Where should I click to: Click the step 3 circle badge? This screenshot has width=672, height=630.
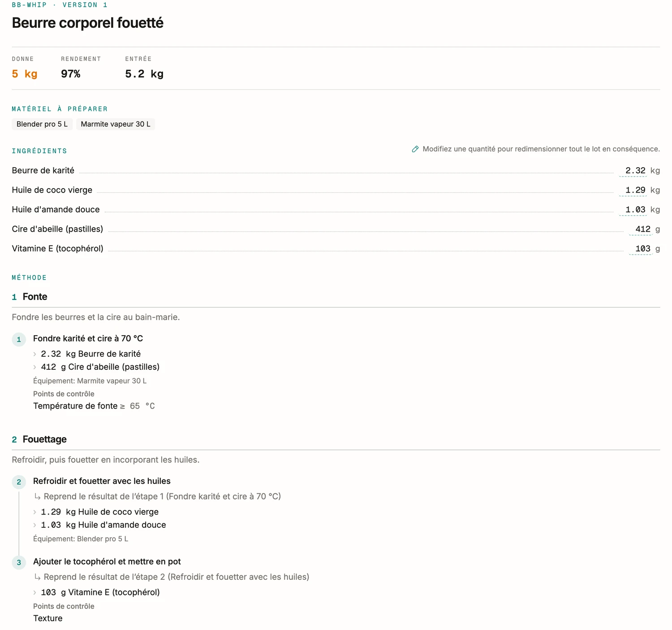(x=19, y=562)
